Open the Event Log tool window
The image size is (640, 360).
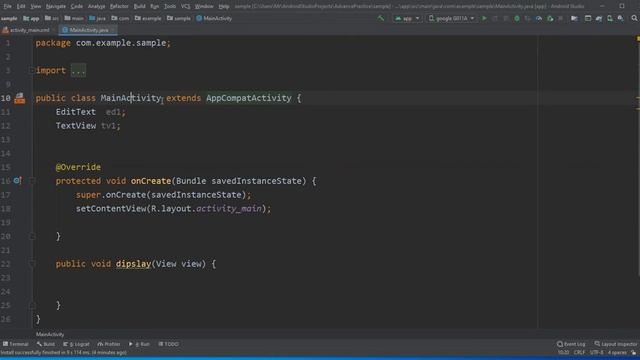pos(571,344)
